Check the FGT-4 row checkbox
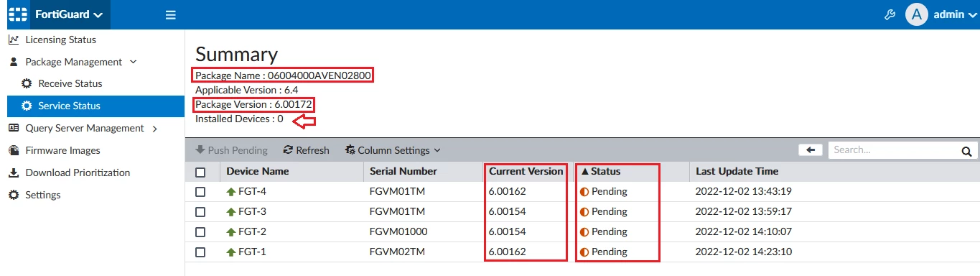980x276 pixels. click(200, 192)
